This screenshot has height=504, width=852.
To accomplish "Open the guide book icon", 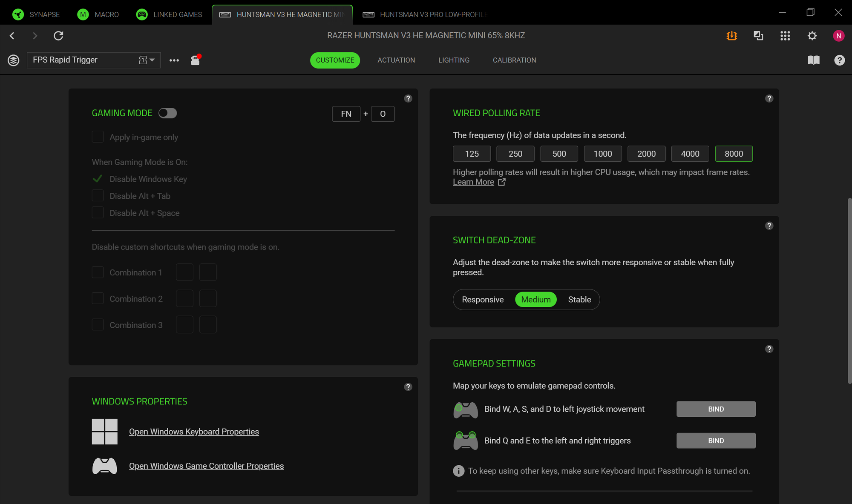I will 814,60.
